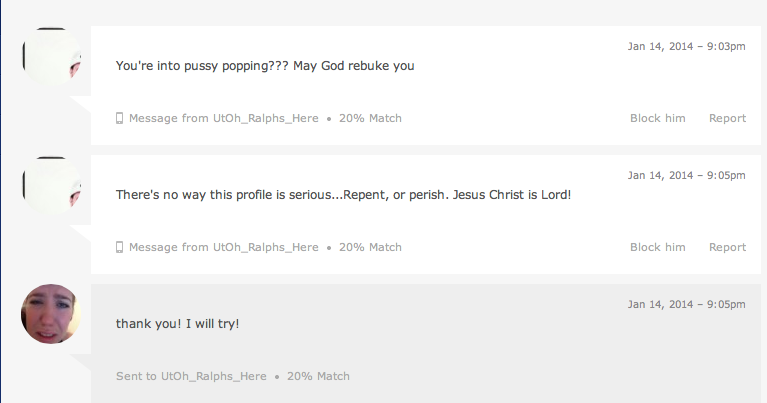Click "Block him" under the 9:03pm message
The height and width of the screenshot is (403, 767).
[x=657, y=118]
